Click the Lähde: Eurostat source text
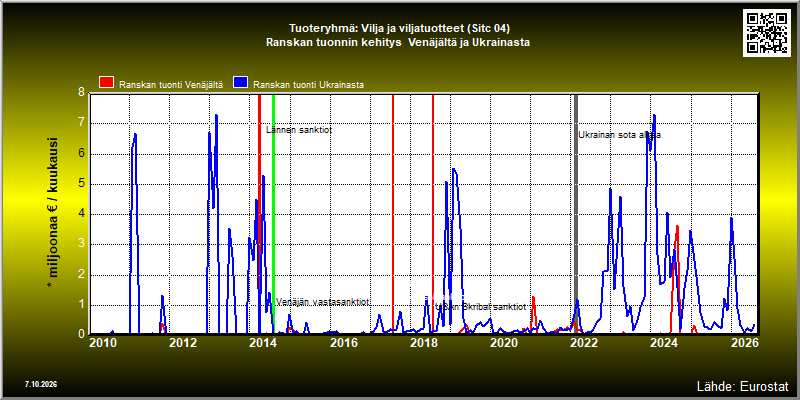Image resolution: width=800 pixels, height=400 pixels. 742,385
